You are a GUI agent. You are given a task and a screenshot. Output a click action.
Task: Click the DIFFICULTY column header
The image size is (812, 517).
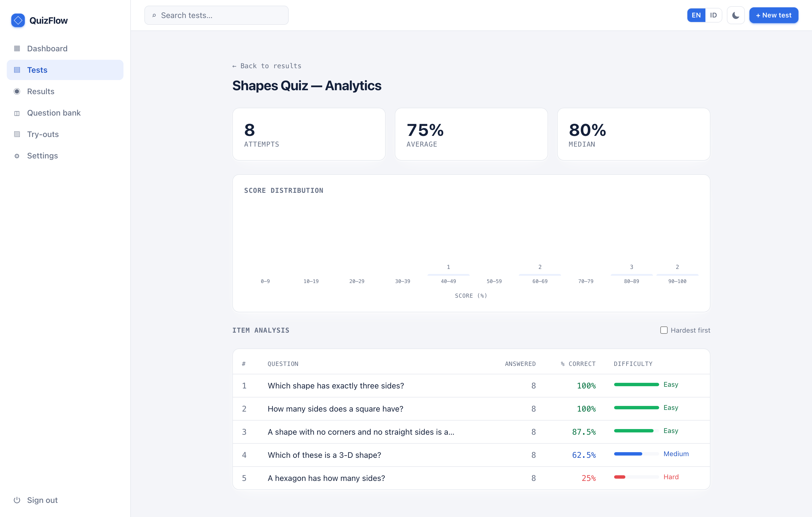(x=633, y=364)
